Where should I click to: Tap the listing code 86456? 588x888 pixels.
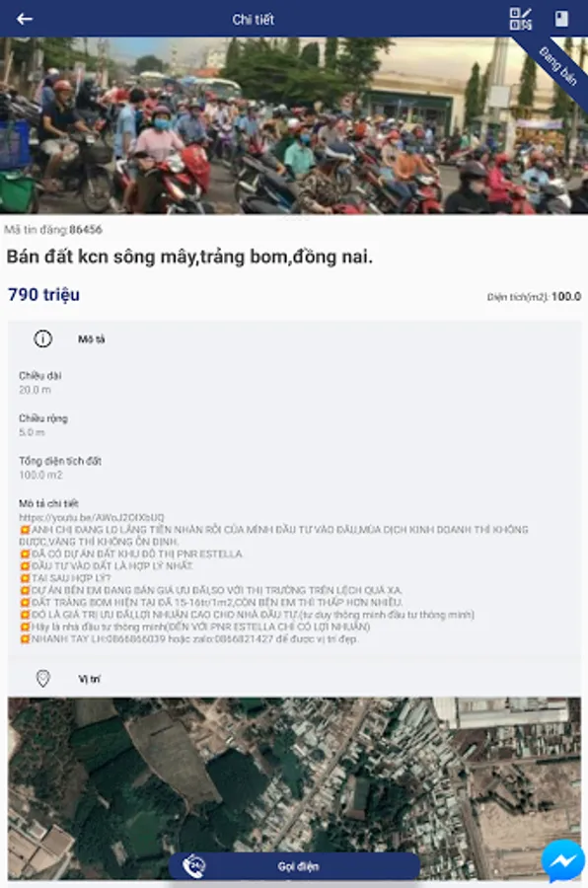[86, 229]
